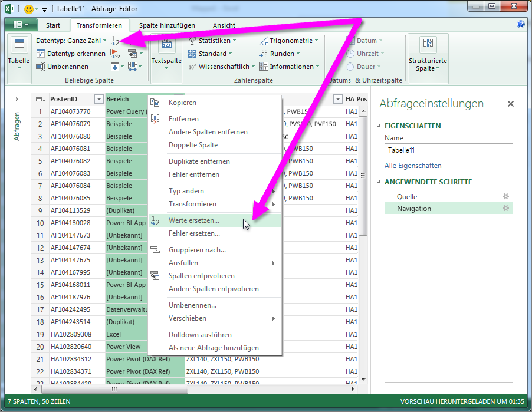This screenshot has height=412, width=532.
Task: Switch to the Spalte hinzufügen tab
Action: coord(167,25)
